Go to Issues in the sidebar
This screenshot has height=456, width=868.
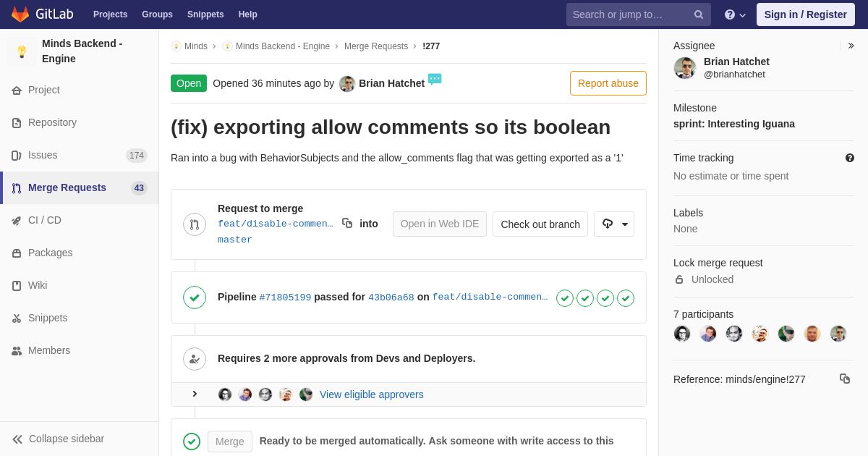[x=80, y=155]
